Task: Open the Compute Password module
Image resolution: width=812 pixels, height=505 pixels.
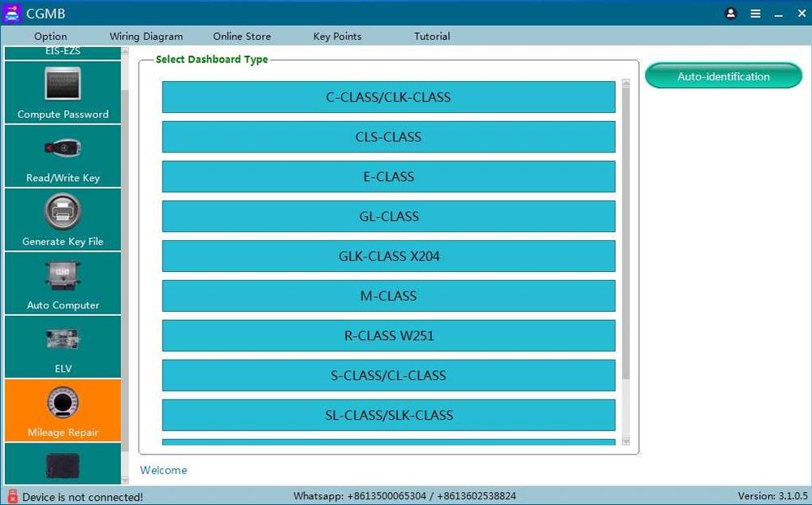Action: pyautogui.click(x=63, y=93)
